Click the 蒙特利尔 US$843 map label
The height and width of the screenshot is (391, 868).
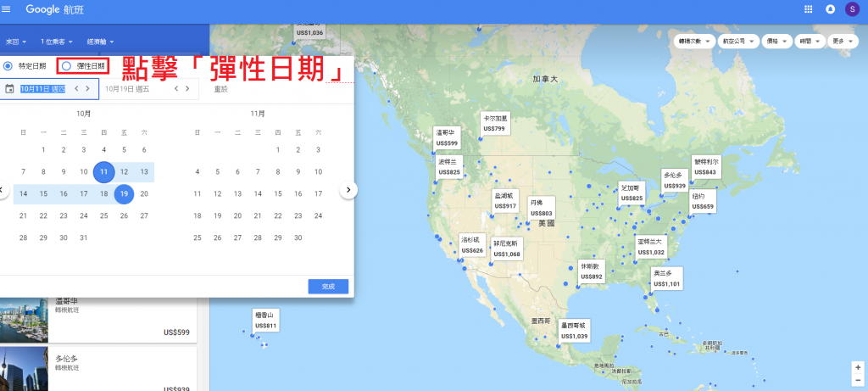pyautogui.click(x=706, y=167)
